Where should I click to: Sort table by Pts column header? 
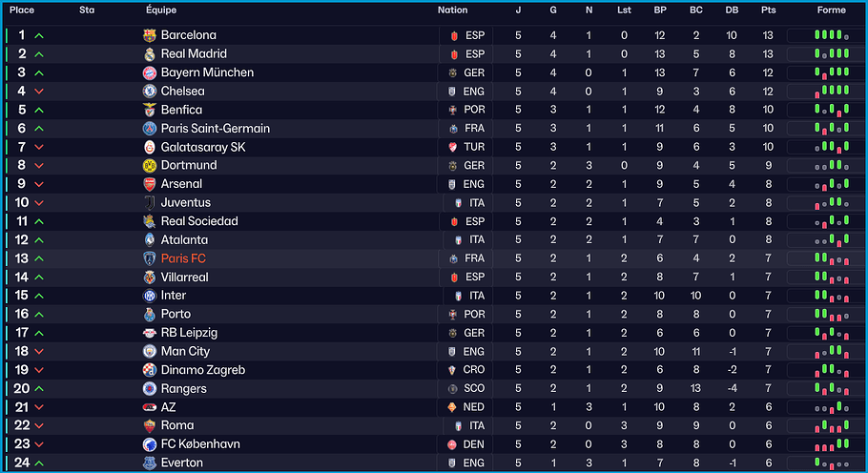click(769, 10)
